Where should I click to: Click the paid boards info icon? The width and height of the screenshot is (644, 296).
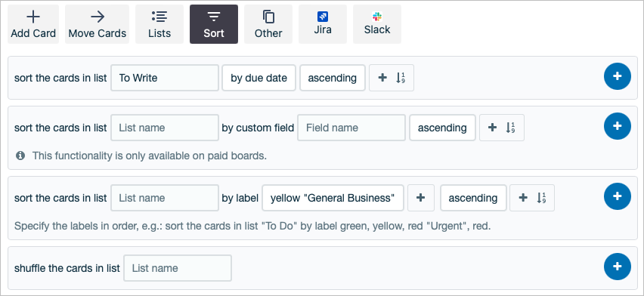click(20, 156)
